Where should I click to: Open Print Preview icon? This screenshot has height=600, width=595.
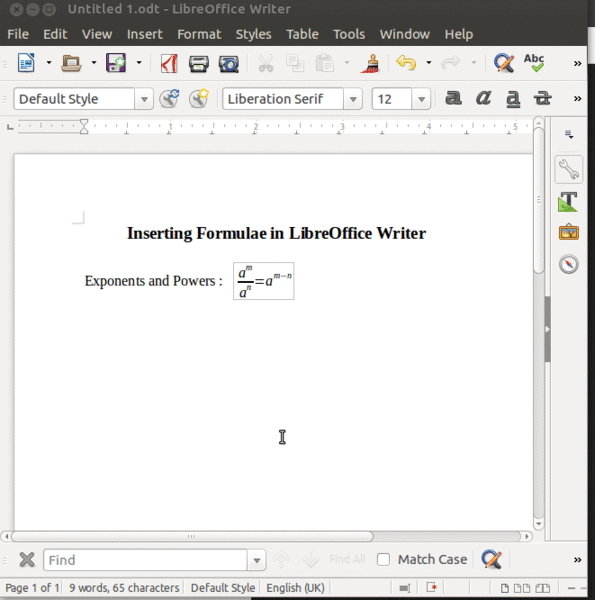click(229, 64)
